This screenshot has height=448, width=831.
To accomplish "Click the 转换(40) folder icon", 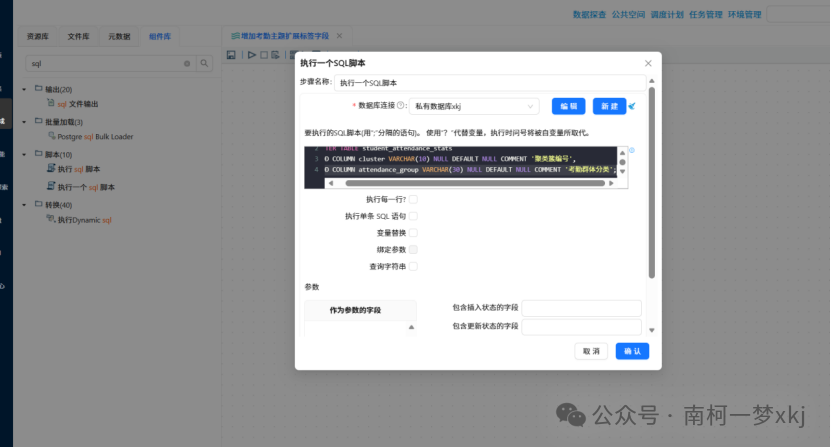I will pos(39,204).
